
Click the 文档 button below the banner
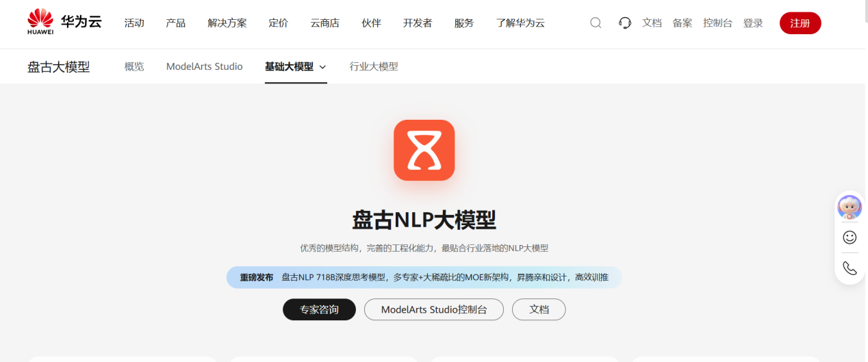point(539,309)
